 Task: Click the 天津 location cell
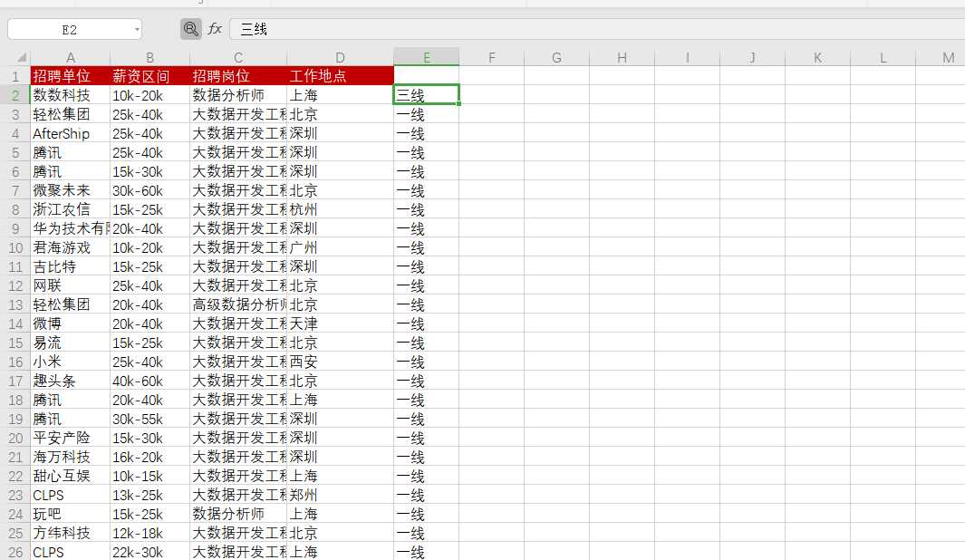coord(341,323)
